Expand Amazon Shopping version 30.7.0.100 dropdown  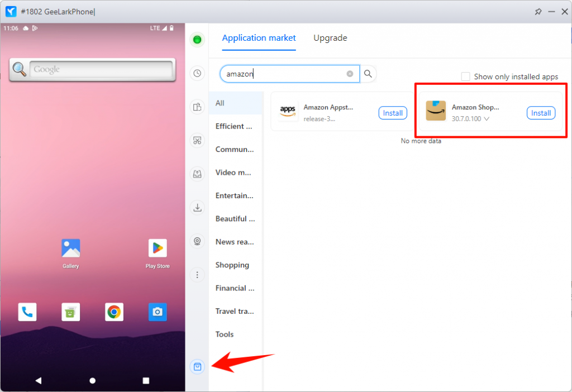click(x=487, y=119)
